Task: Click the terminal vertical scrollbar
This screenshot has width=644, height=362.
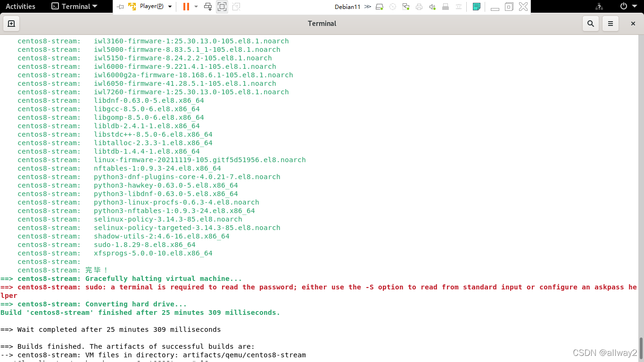Action: [641, 348]
